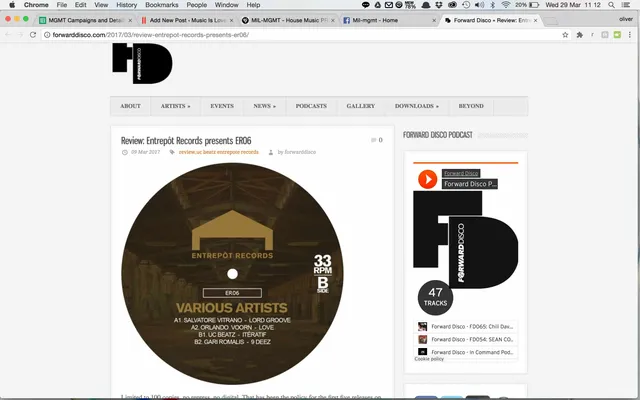
Task: Open the Bookmarks menu
Action: 162,5
